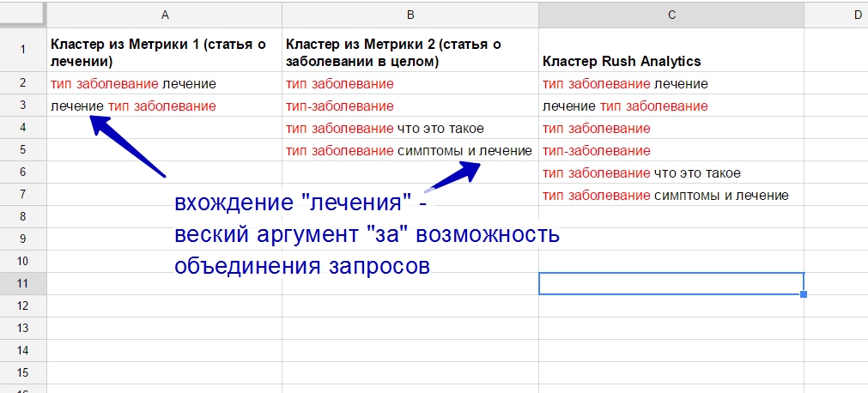Select column A header
Screen dimensions: 868x393
164,15
